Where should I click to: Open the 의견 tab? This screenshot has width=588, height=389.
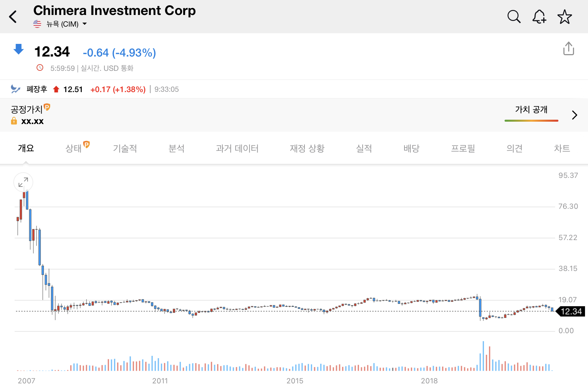click(x=515, y=148)
